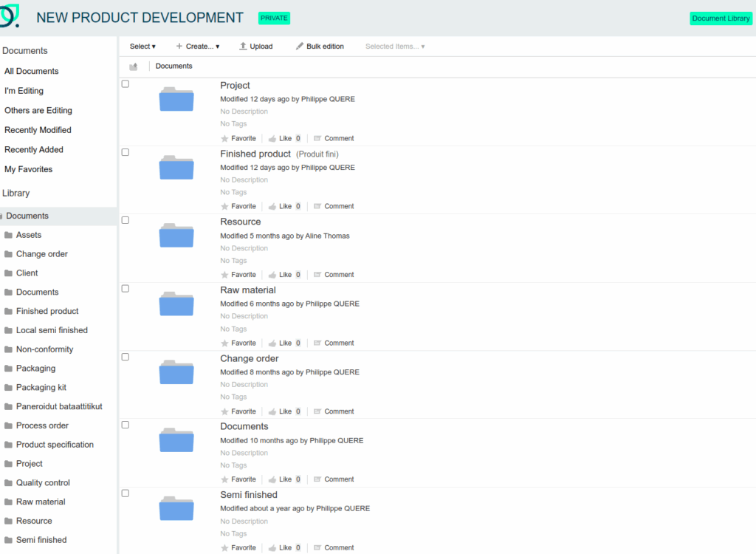Show Recently Modified documents filter
Viewport: 756px width, 554px height.
pos(38,130)
